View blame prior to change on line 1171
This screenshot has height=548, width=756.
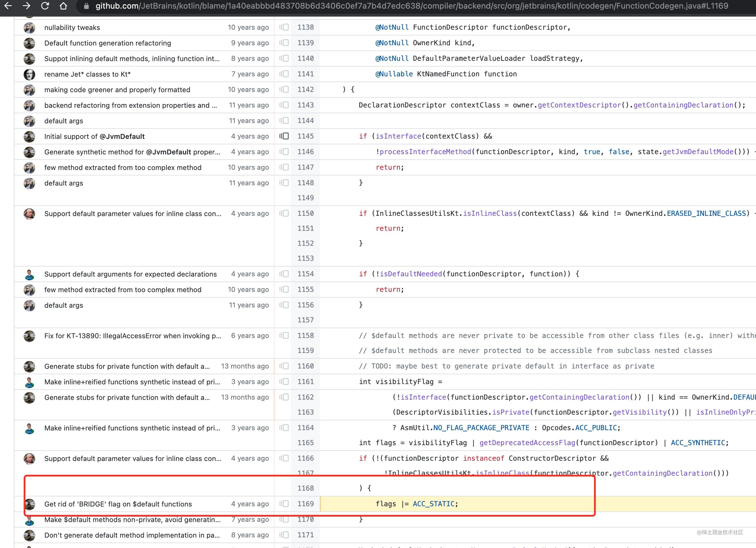284,535
